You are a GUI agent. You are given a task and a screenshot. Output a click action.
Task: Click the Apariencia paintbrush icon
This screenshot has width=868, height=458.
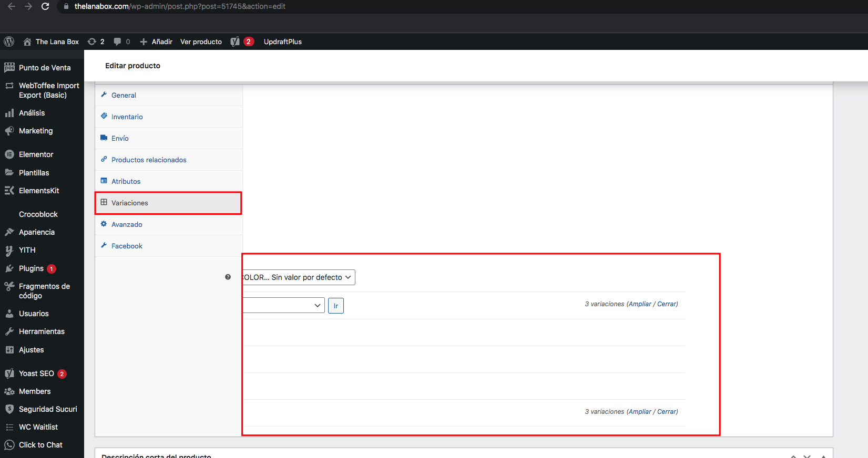9,232
